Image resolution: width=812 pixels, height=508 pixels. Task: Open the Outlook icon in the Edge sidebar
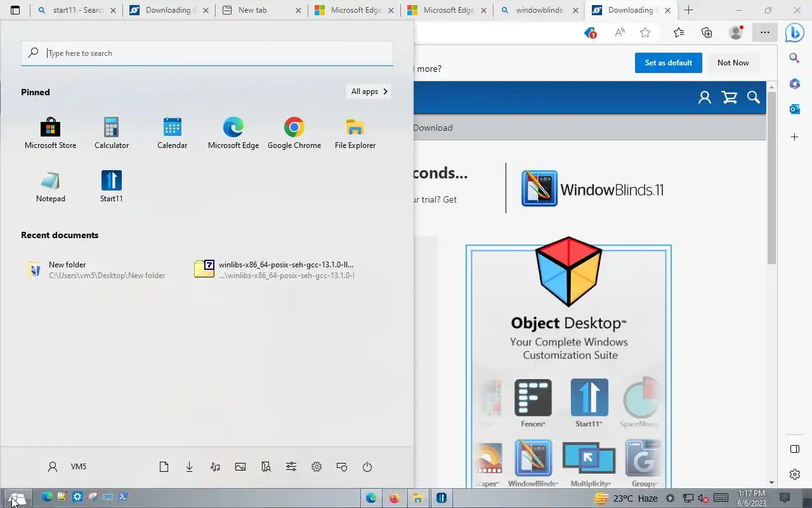[x=794, y=109]
